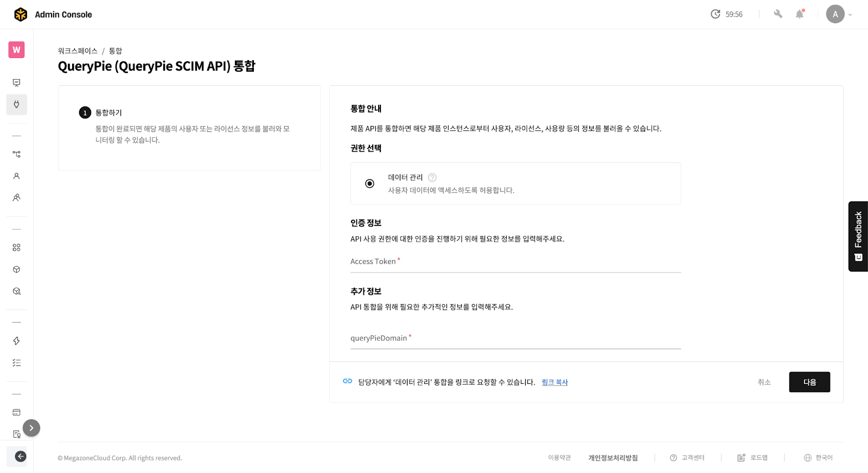Expand the sidebar with the chevron button

point(31,428)
